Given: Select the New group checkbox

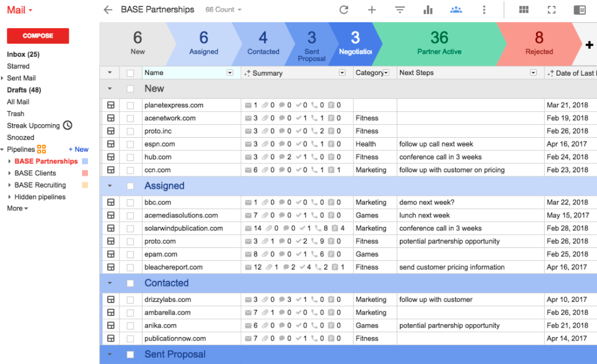Looking at the screenshot, I should [130, 89].
